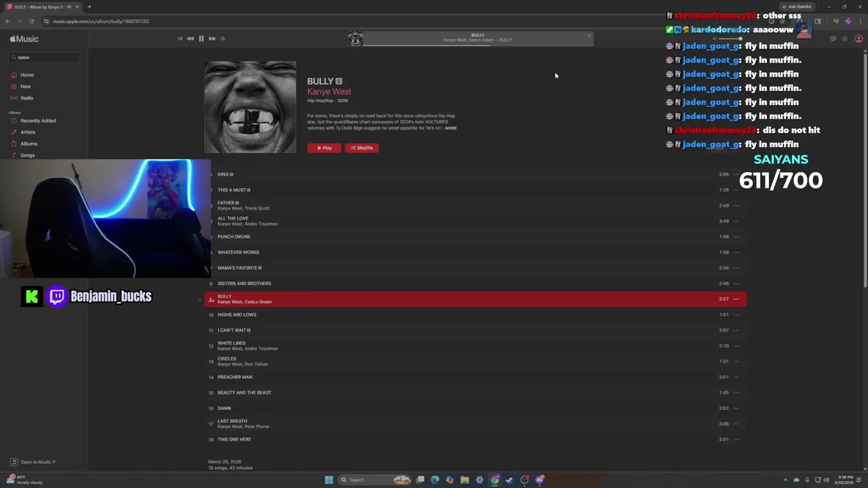Open Task View on the taskbar
Screen dimensions: 868x488
[x=420, y=480]
